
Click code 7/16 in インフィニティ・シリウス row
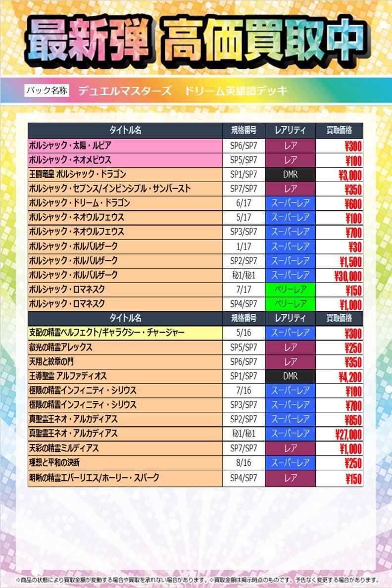tap(244, 391)
